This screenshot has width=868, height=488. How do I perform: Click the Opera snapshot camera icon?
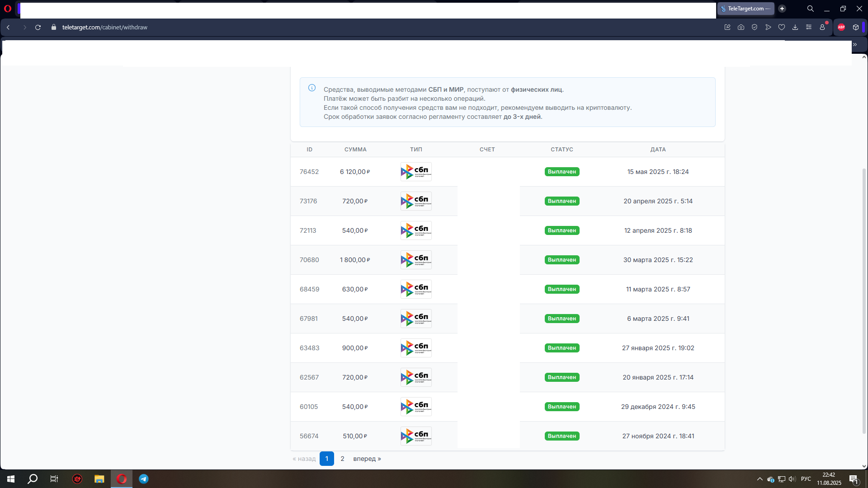click(x=741, y=27)
